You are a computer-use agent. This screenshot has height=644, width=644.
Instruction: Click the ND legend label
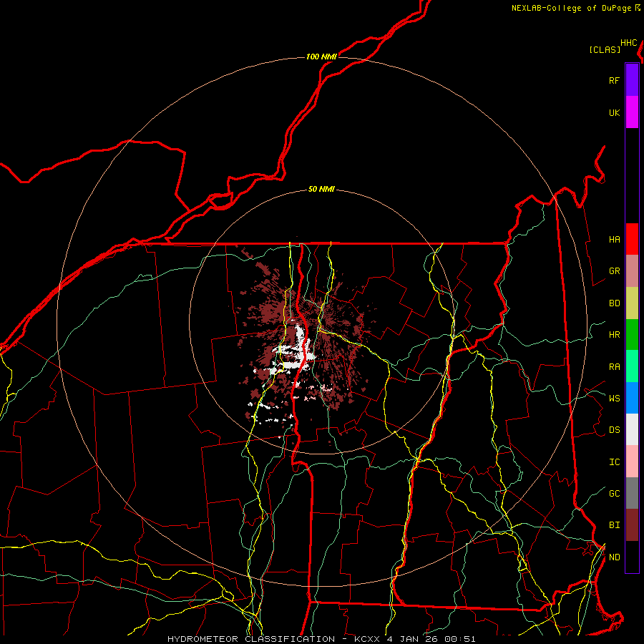click(x=614, y=557)
